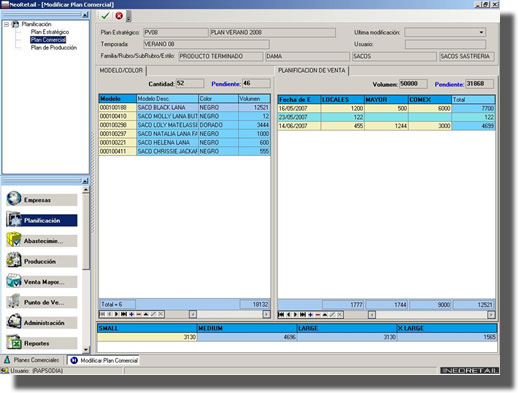Go to last record in Modelo/Color navigator
The height and width of the screenshot is (393, 518).
[124, 314]
